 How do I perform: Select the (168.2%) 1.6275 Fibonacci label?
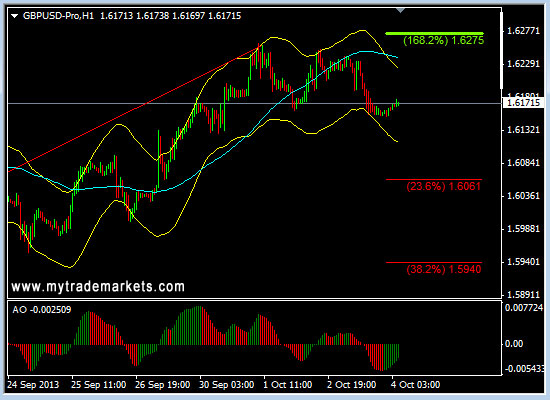(443, 40)
